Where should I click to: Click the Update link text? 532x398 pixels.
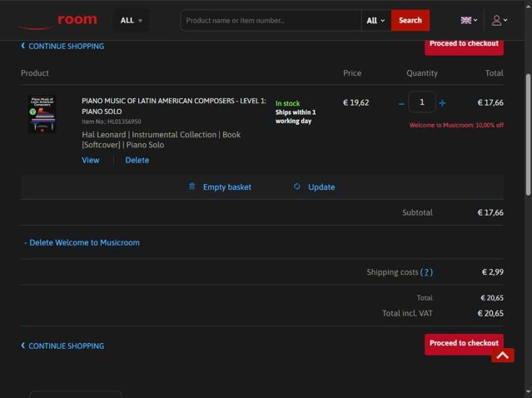pos(321,187)
